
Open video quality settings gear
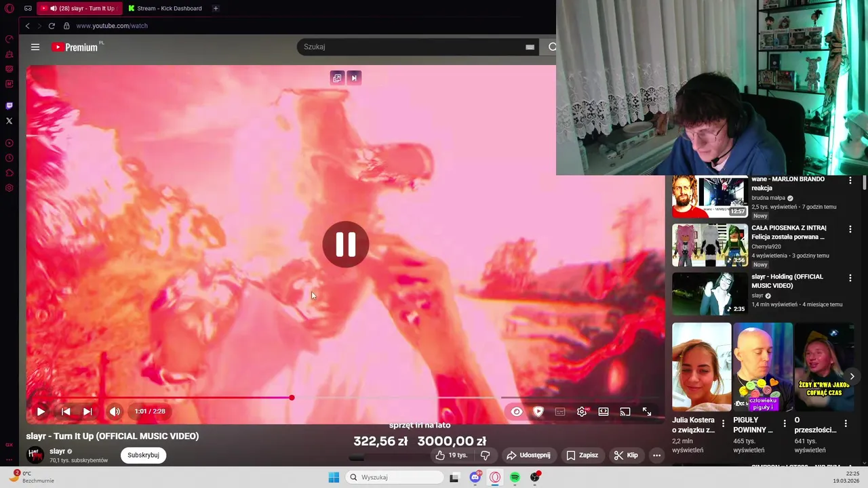[x=582, y=411]
